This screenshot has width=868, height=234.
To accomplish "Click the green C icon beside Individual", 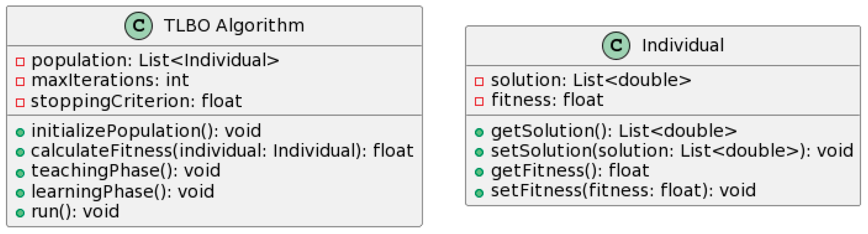I will pos(616,46).
